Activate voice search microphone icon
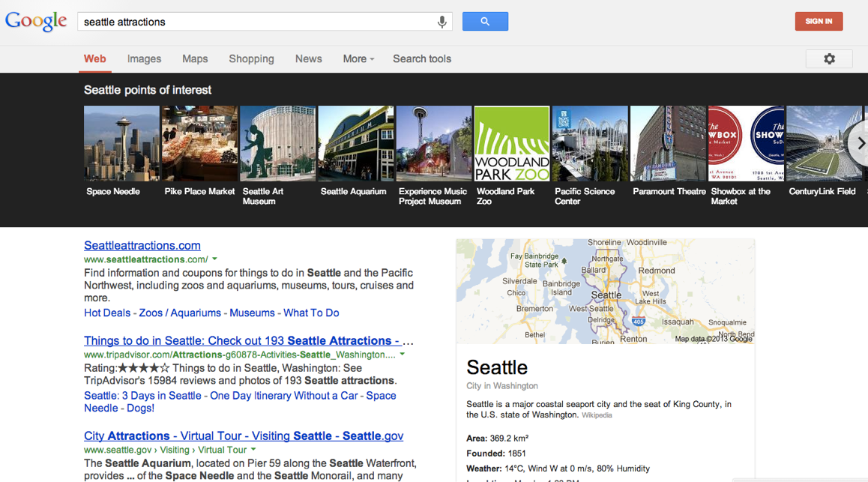 [x=441, y=22]
